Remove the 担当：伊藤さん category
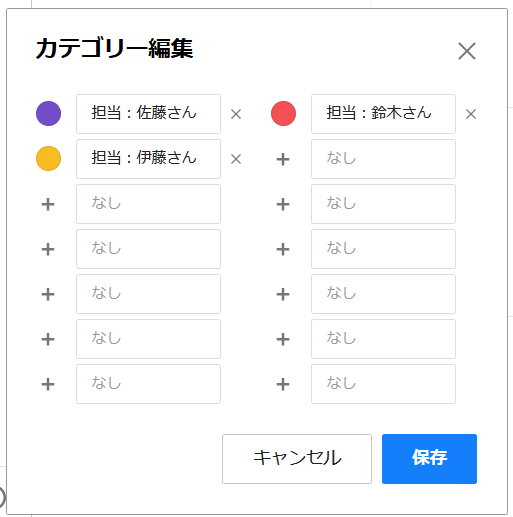 (x=236, y=159)
